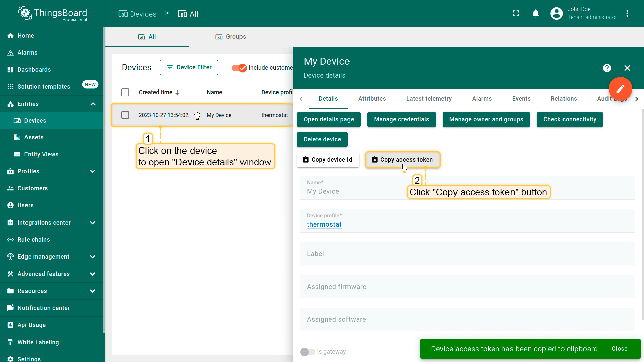Collapse the Entities section
Viewport: 644px width, 362px height.
(93, 104)
